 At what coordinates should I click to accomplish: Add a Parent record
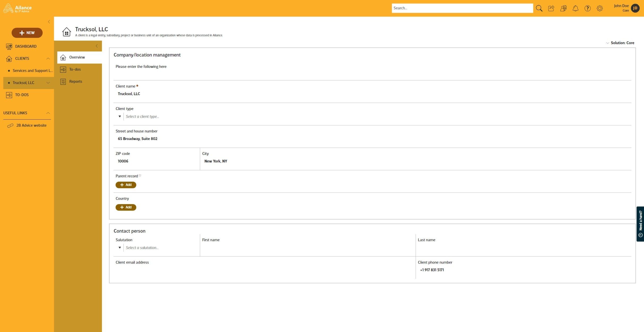(x=126, y=185)
